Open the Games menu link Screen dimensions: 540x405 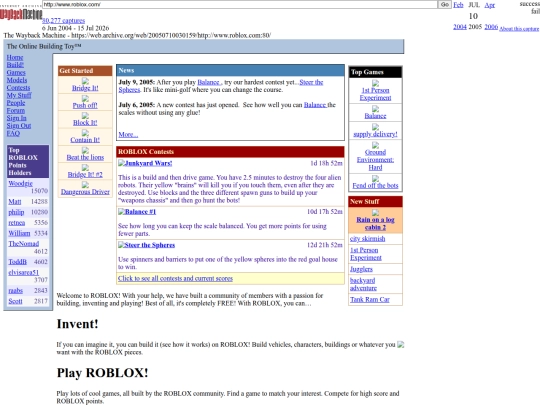click(x=16, y=73)
